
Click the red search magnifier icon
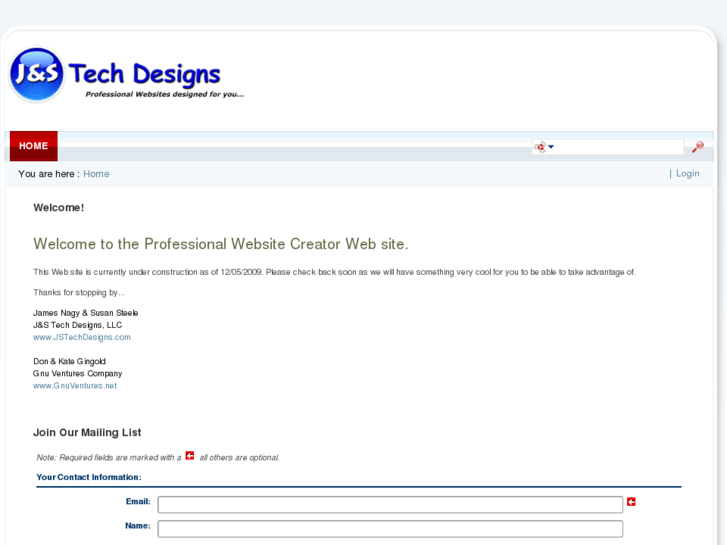[x=697, y=147]
